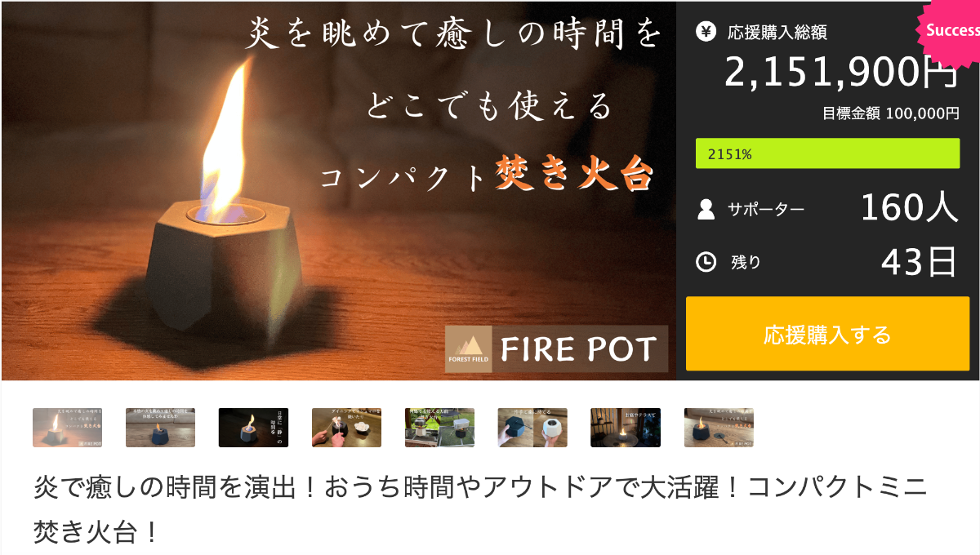This screenshot has width=980, height=555.
Task: Click the project title starting with 炎で癒しの時間
Action: coord(480,510)
